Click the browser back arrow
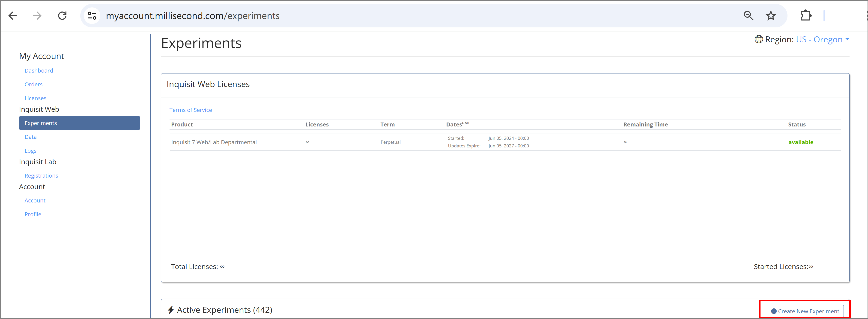The height and width of the screenshot is (319, 868). click(x=13, y=16)
